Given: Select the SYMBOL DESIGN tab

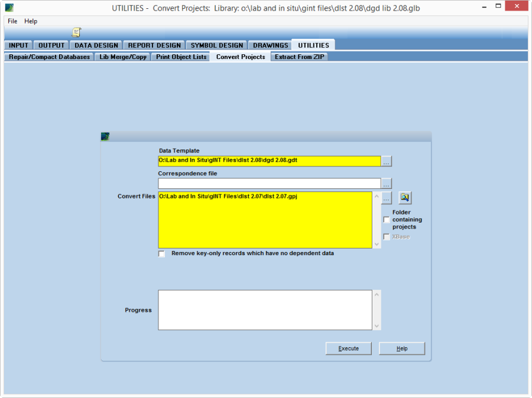Looking at the screenshot, I should 217,45.
